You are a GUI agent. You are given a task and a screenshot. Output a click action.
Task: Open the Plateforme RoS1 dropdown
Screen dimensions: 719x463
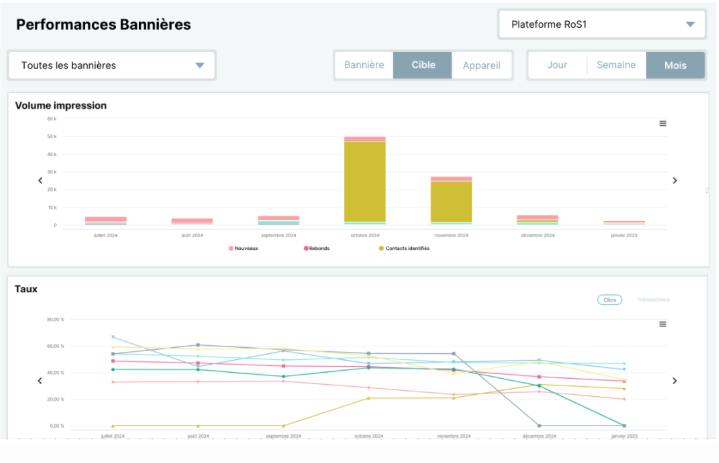(x=602, y=24)
